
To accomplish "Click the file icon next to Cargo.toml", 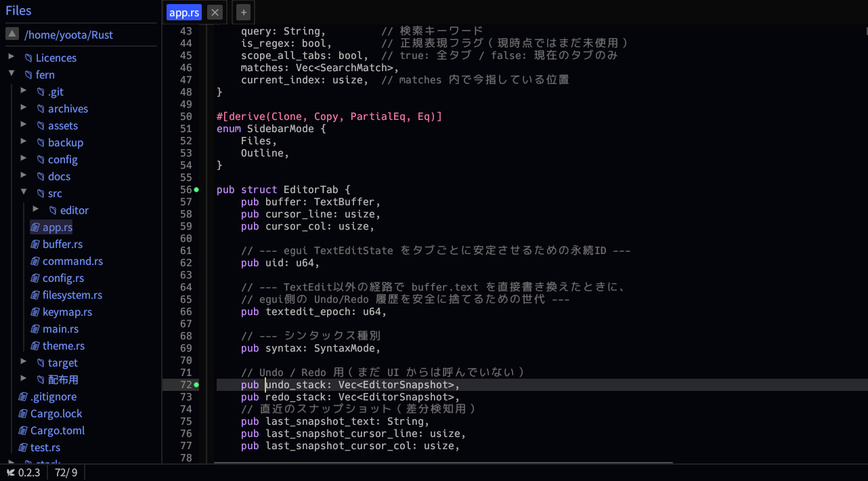I will point(23,431).
